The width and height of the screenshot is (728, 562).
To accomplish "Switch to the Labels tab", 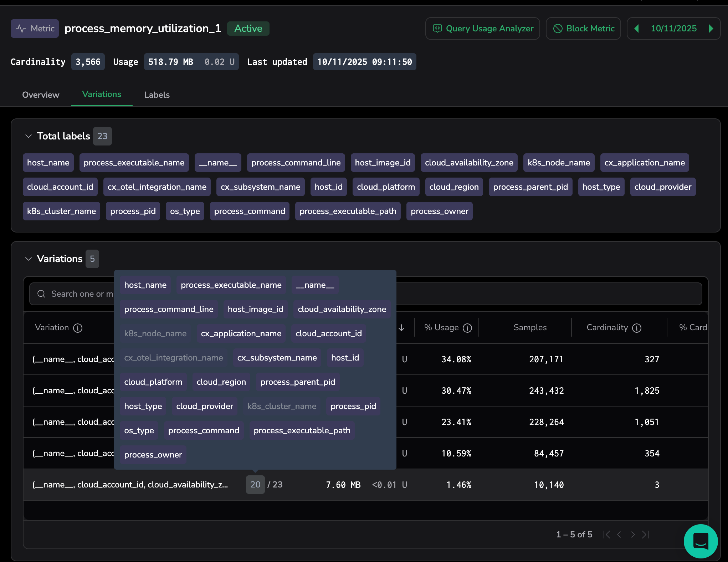I will point(157,95).
